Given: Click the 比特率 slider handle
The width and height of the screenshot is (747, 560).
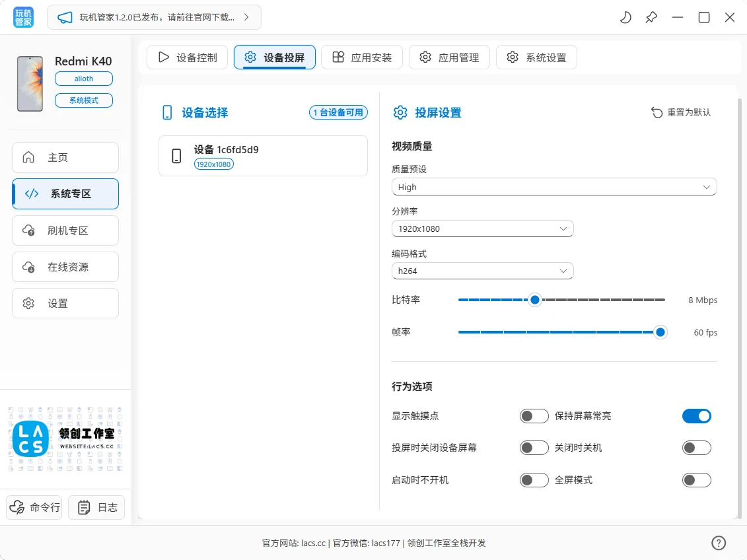Looking at the screenshot, I should pos(535,300).
